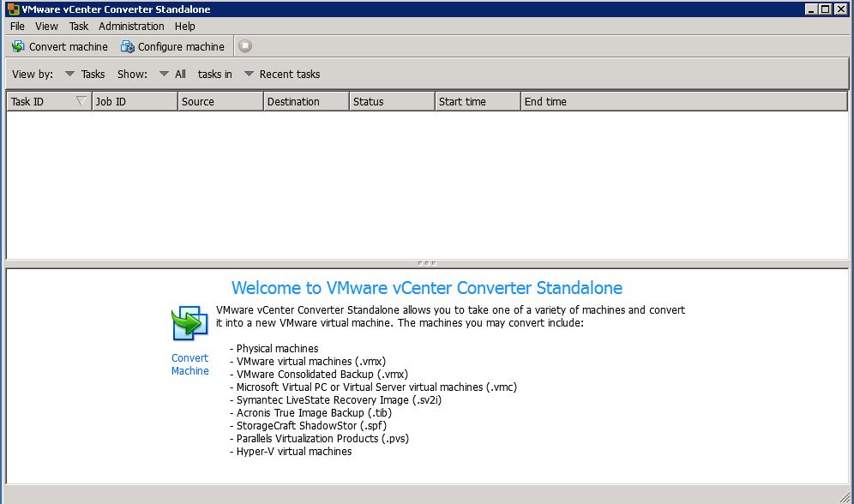Open the Task menu
Image resolution: width=854 pixels, height=504 pixels.
point(78,26)
